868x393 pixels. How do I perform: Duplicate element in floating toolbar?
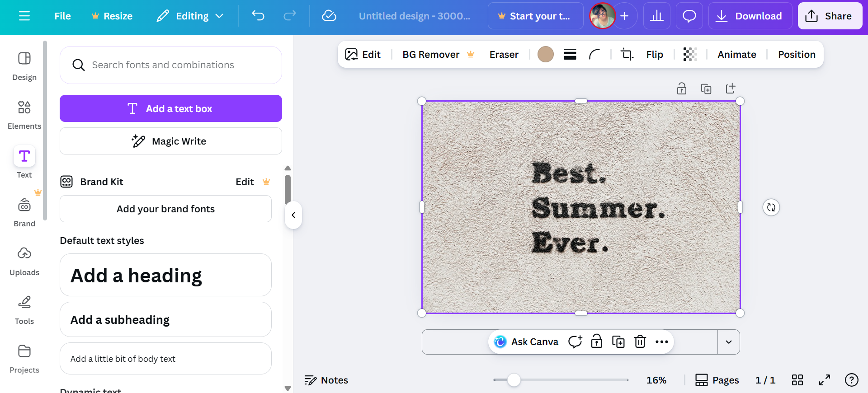point(618,342)
